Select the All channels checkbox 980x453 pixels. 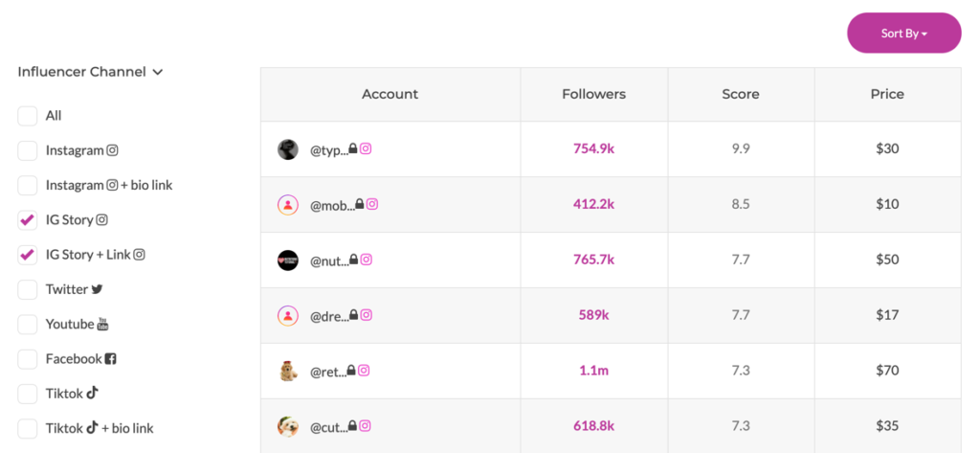coord(28,116)
